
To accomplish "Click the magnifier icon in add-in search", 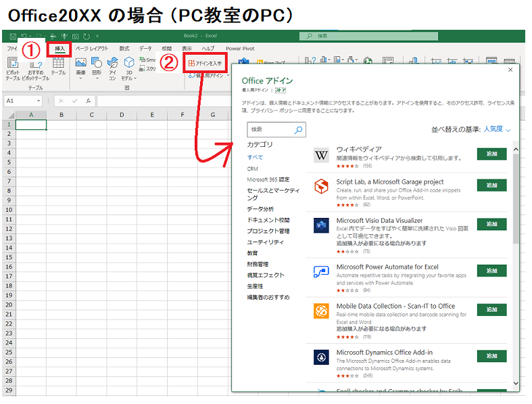I will point(299,130).
